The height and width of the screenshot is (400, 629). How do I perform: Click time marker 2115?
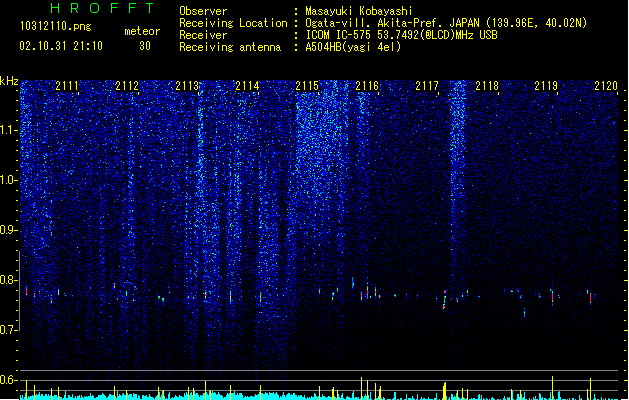point(307,86)
